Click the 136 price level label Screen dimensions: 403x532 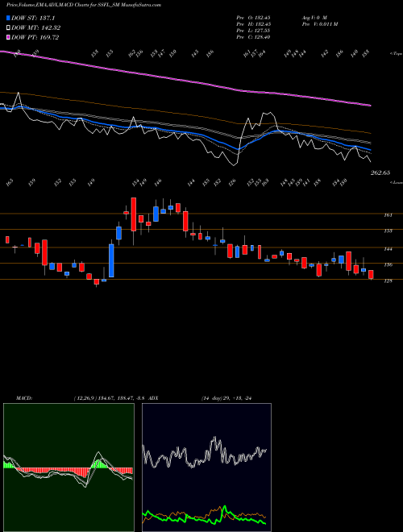(x=388, y=264)
